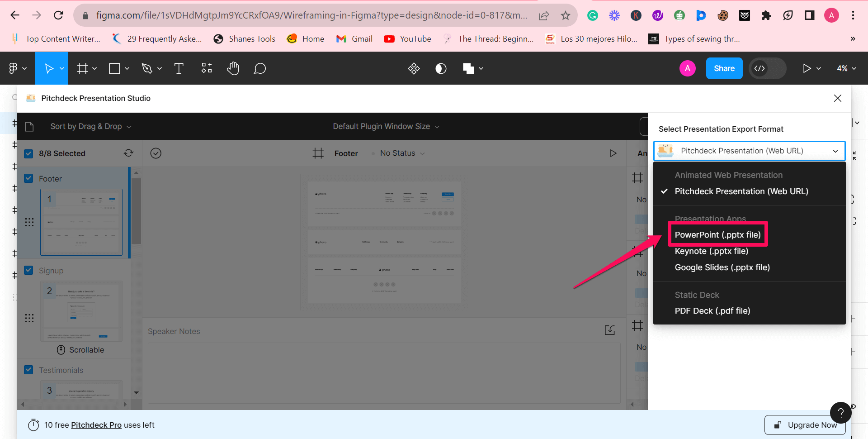Toggle the 8/8 Selected checkbox
This screenshot has width=868, height=439.
(x=28, y=153)
